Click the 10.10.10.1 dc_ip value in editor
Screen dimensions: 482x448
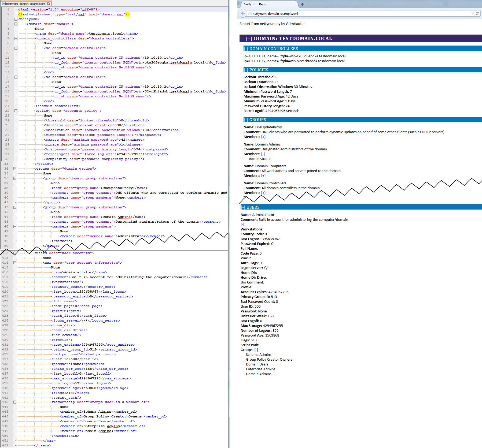click(155, 58)
